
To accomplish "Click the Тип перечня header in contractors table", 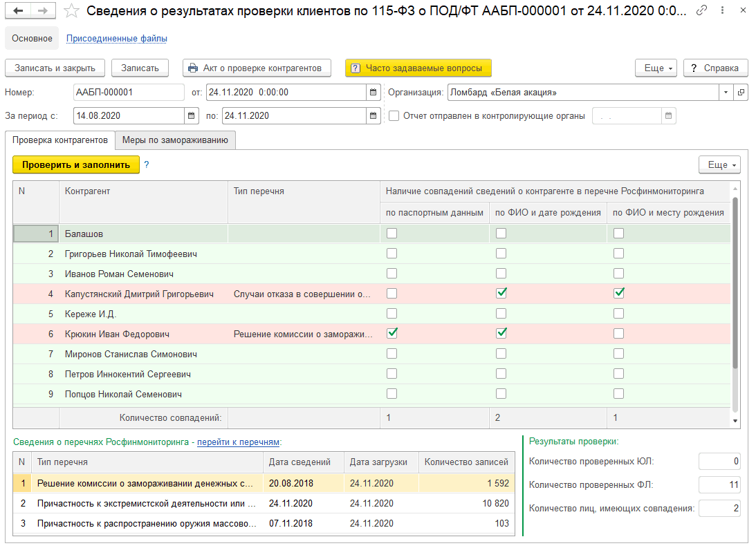I will 304,202.
